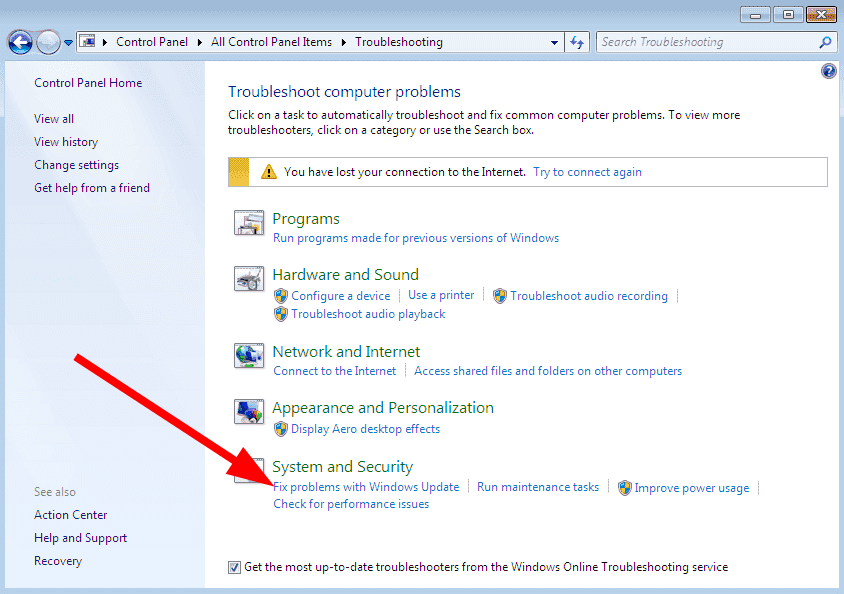844x594 pixels.
Task: Maximize the Troubleshooting window
Action: (x=788, y=15)
